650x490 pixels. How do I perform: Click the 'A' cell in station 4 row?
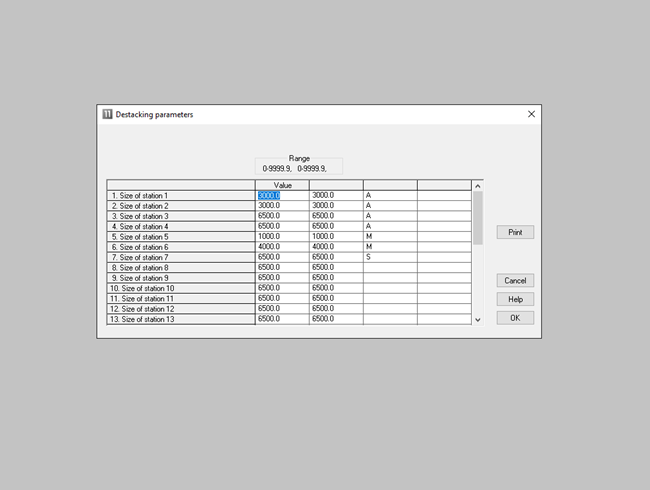pos(389,226)
